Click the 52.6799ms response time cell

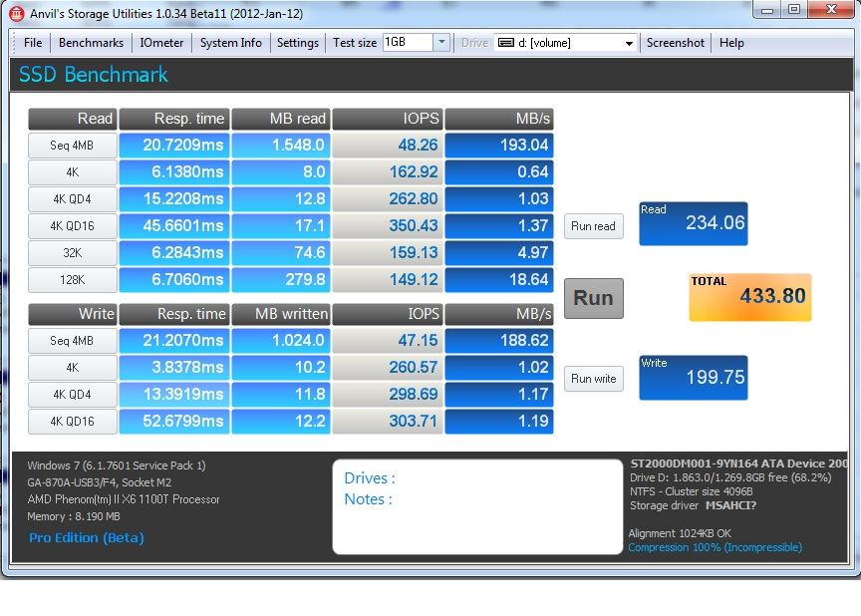coord(174,422)
